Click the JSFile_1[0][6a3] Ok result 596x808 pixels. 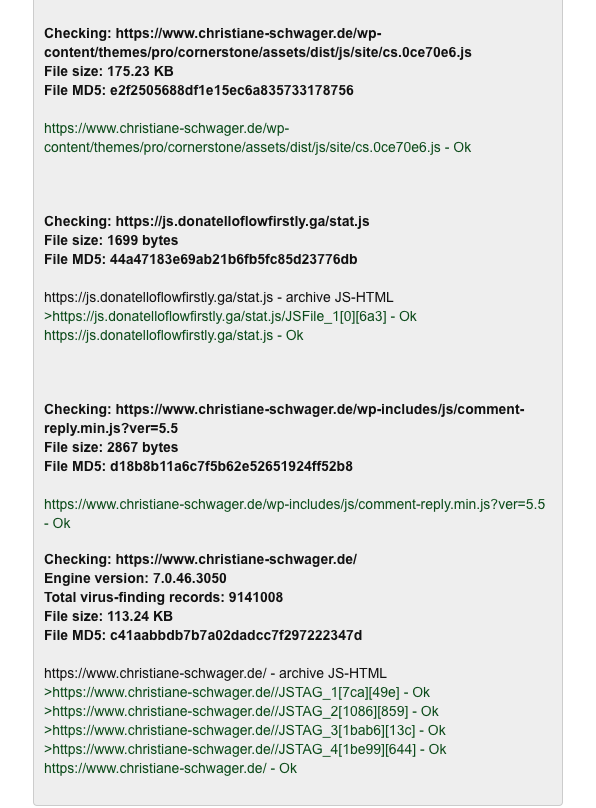coord(230,316)
